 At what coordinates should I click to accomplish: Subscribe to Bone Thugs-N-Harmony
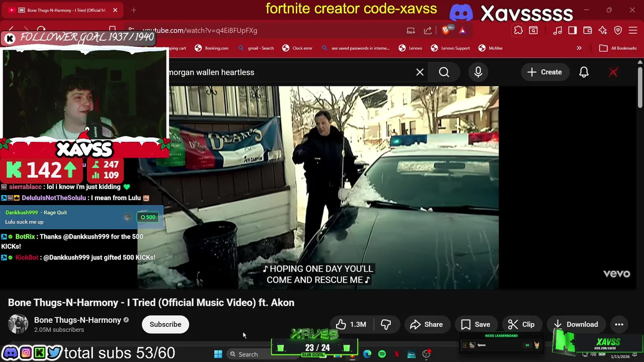[x=165, y=324]
